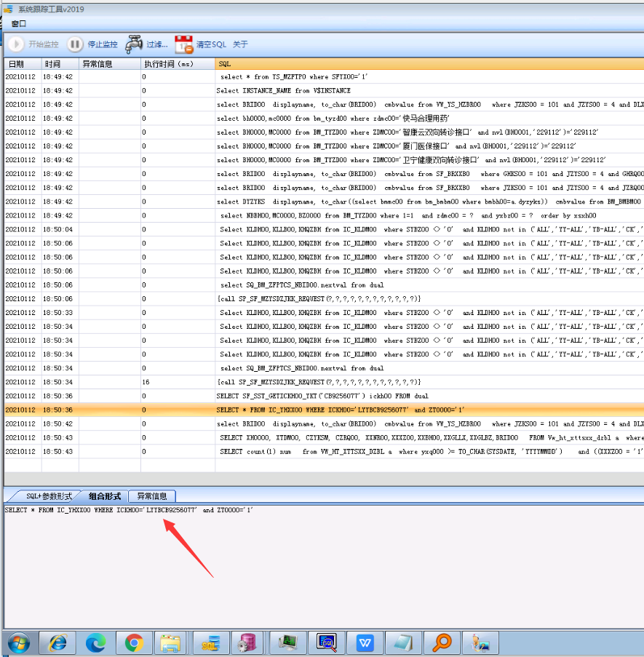Screen dimensions: 644x657
Task: Click the 执行时间 (ms) column header
Action: [178, 64]
